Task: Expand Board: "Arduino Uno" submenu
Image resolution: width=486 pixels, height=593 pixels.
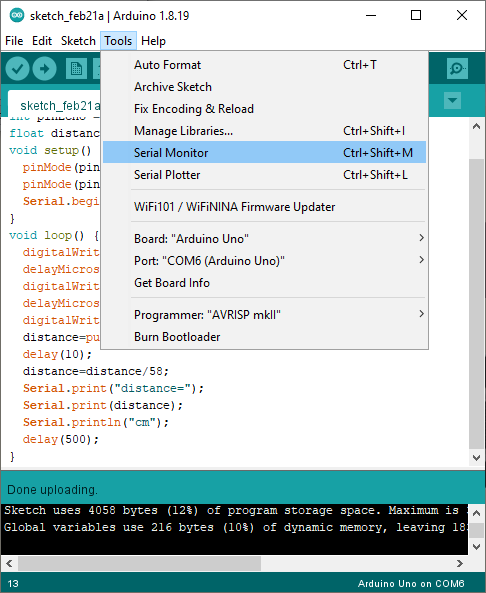Action: click(264, 239)
